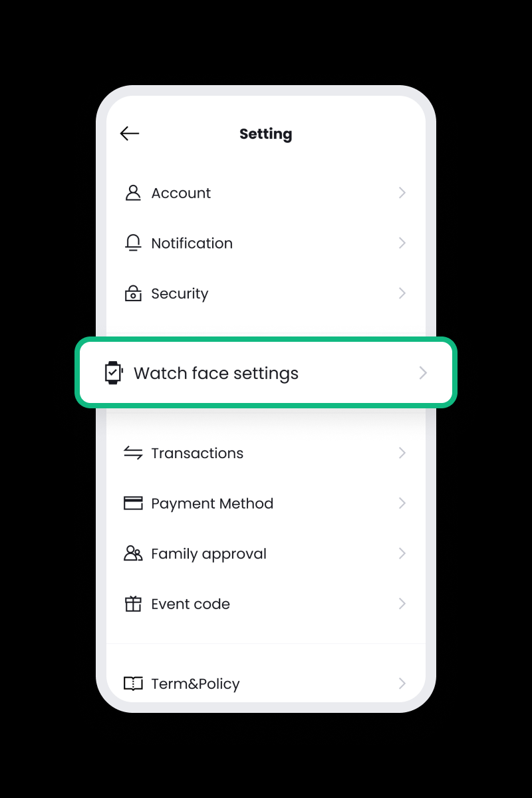
Task: Open Family approval label
Action: click(209, 554)
